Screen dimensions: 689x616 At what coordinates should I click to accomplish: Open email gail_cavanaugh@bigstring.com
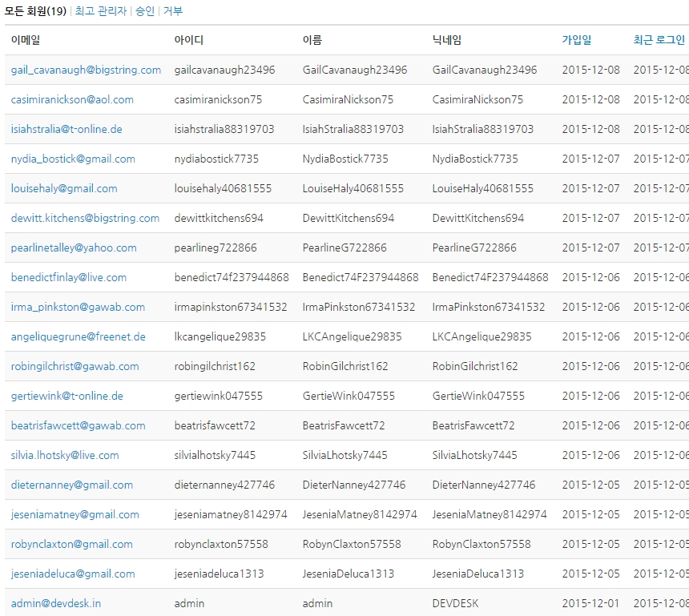pos(86,70)
